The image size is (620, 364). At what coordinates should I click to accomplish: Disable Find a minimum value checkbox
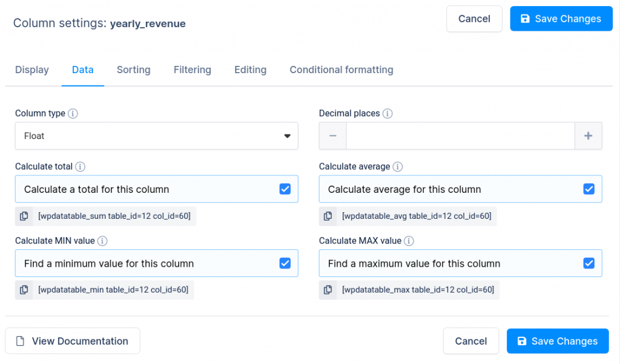point(285,264)
